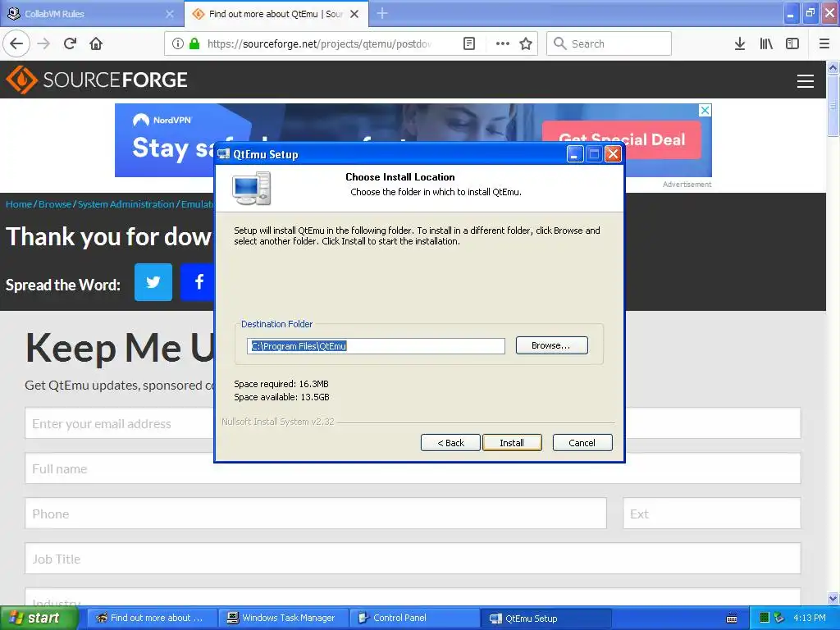Click the keyboard icon in taskbar

[731, 619]
